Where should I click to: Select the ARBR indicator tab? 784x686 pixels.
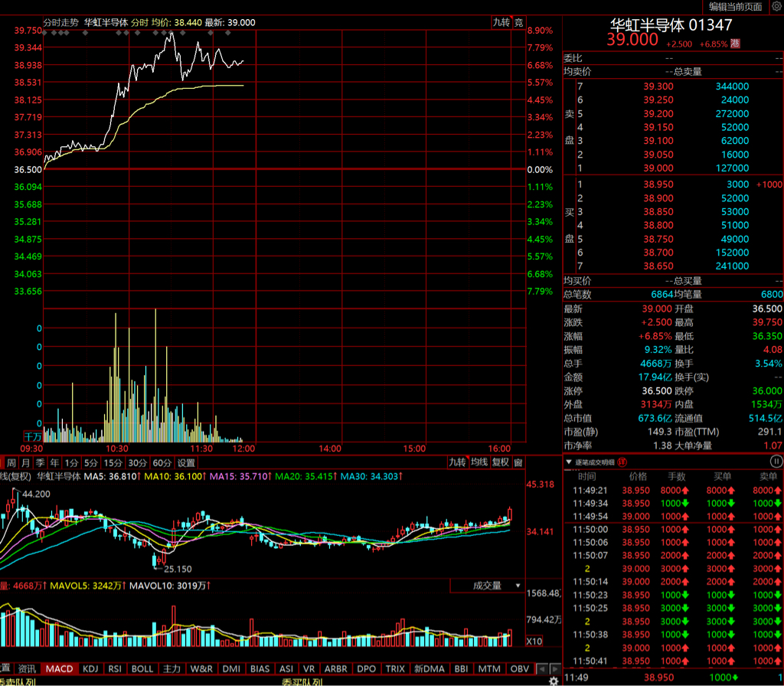coord(335,668)
